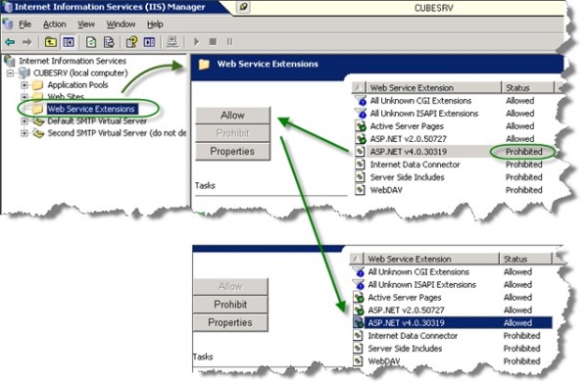Collapse the CUBESRV (local computer) node
This screenshot has width=588, height=383.
tap(11, 72)
